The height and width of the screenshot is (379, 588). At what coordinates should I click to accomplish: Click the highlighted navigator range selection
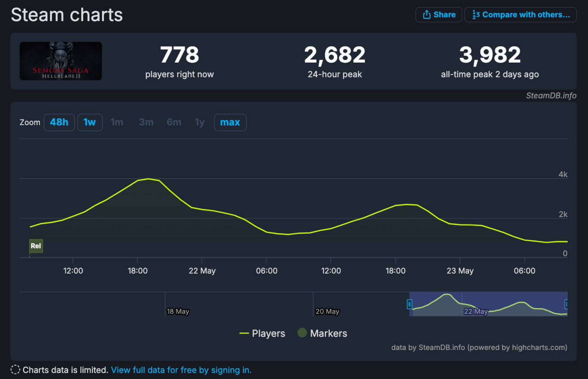pos(488,304)
